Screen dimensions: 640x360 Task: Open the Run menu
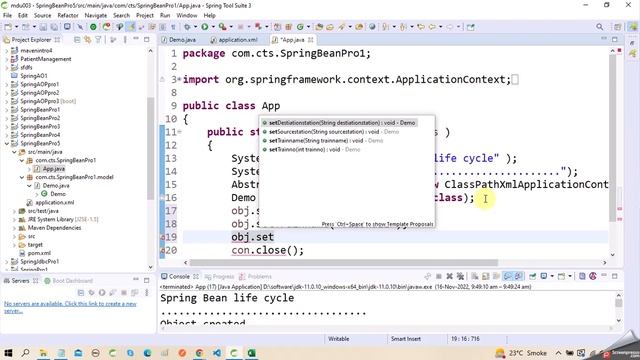pyautogui.click(x=165, y=15)
